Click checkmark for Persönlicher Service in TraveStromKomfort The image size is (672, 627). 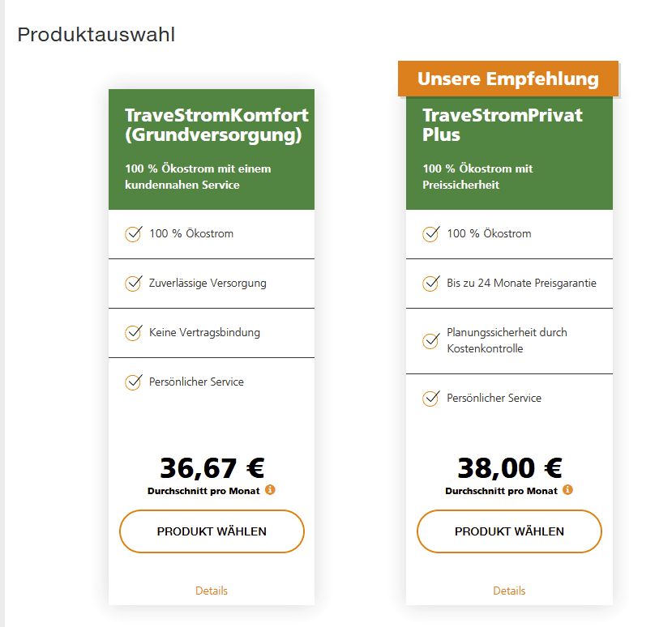(134, 382)
